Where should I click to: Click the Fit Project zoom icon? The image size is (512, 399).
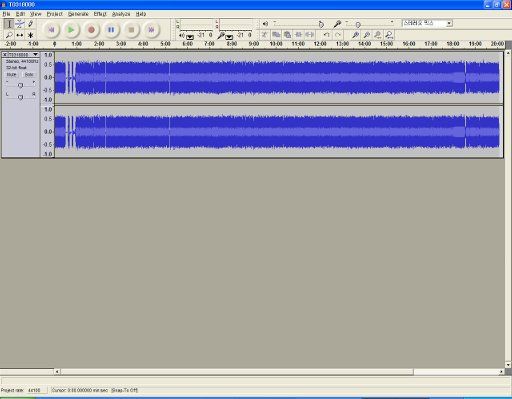coord(389,35)
